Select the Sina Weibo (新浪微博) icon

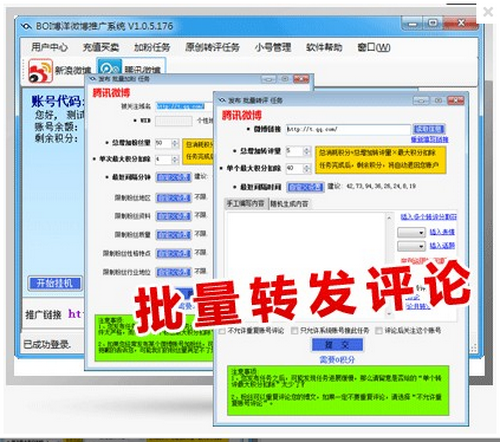click(40, 70)
